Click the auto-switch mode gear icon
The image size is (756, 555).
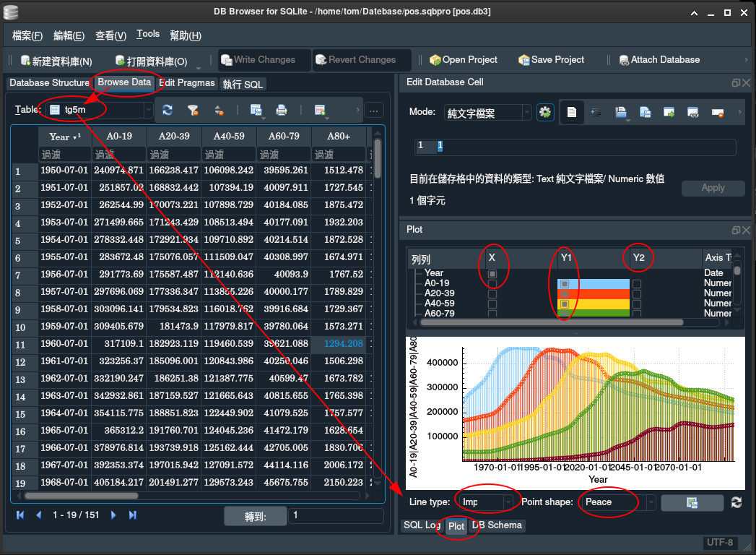pyautogui.click(x=545, y=113)
